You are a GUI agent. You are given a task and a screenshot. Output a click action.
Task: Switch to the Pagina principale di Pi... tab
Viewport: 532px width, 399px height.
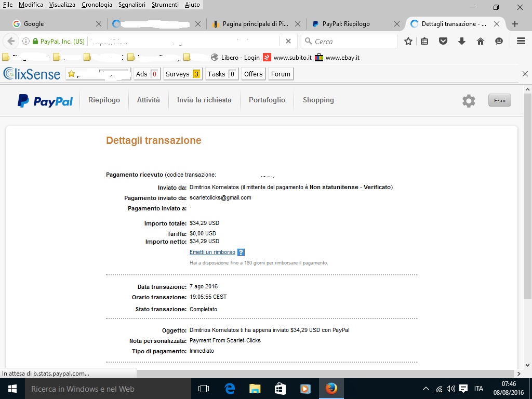pos(255,24)
